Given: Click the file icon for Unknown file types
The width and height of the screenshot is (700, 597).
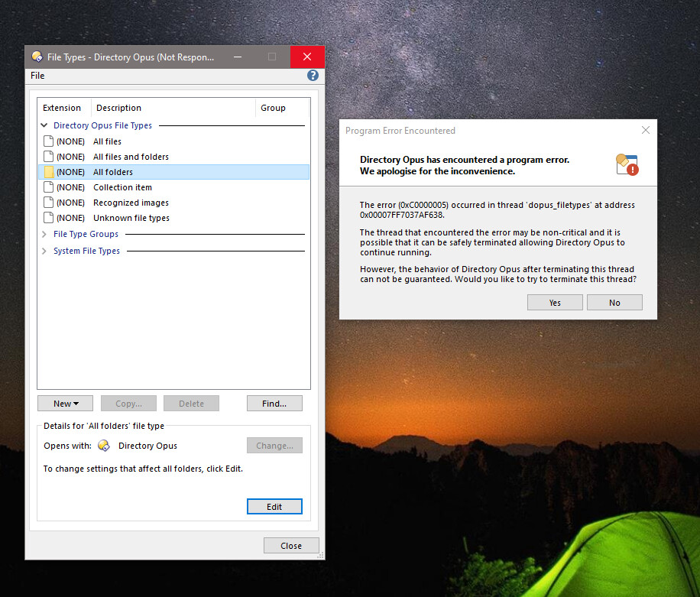Looking at the screenshot, I should pyautogui.click(x=48, y=218).
